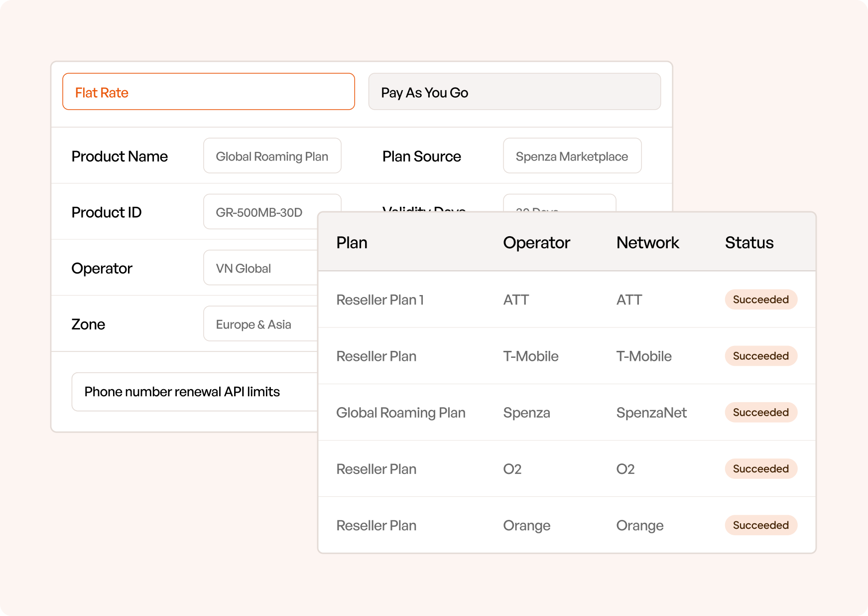The height and width of the screenshot is (616, 868).
Task: Click Succeeded badge in the Orange row
Action: click(760, 525)
